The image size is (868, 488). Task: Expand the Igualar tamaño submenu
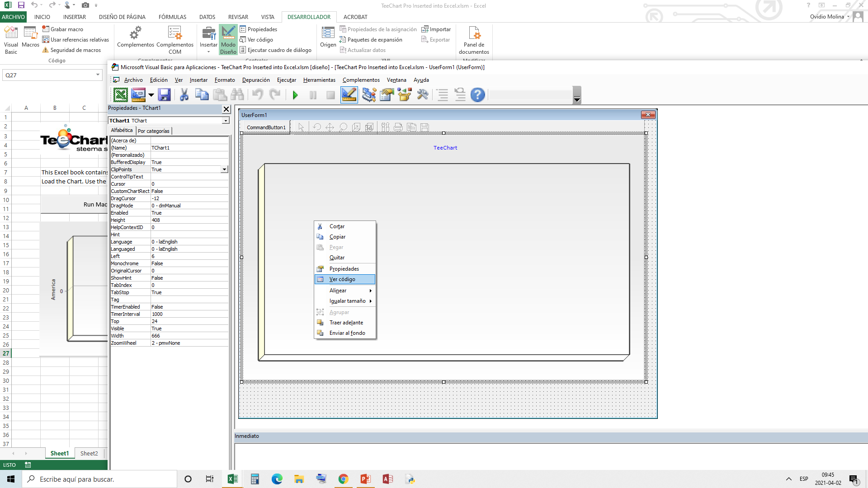345,301
